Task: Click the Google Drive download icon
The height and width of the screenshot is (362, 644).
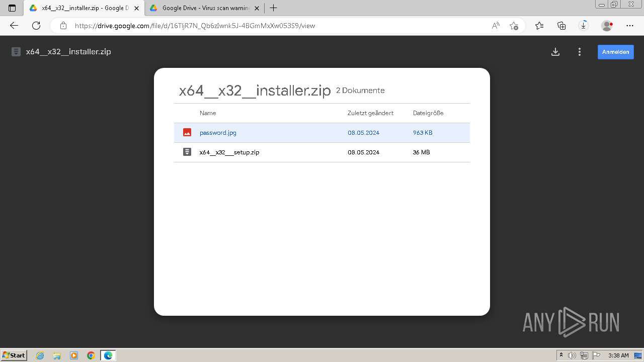Action: [555, 52]
